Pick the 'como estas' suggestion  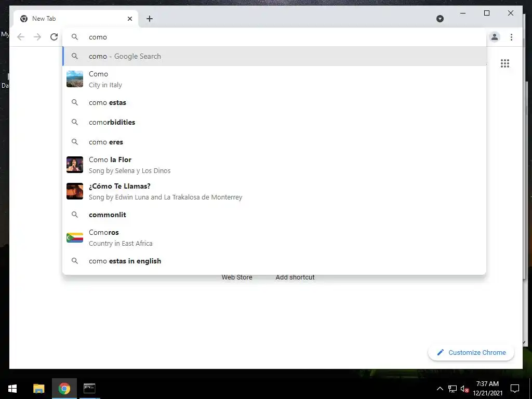pos(275,102)
